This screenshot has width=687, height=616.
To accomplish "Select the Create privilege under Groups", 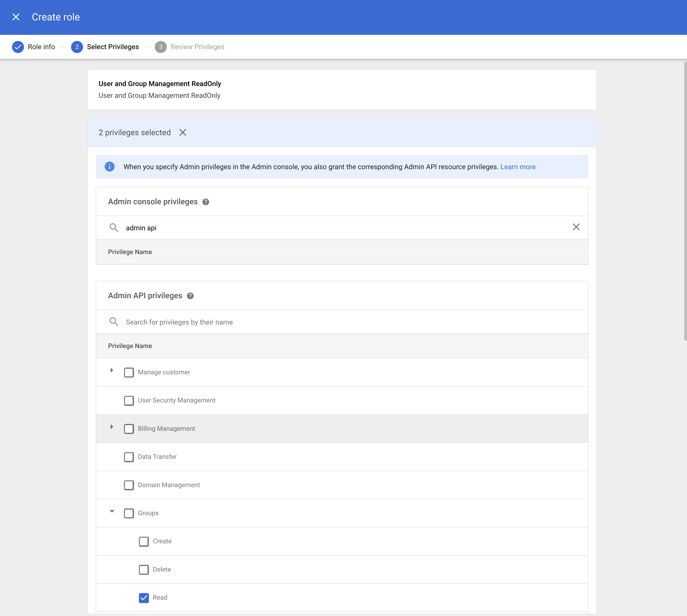I will click(x=144, y=541).
